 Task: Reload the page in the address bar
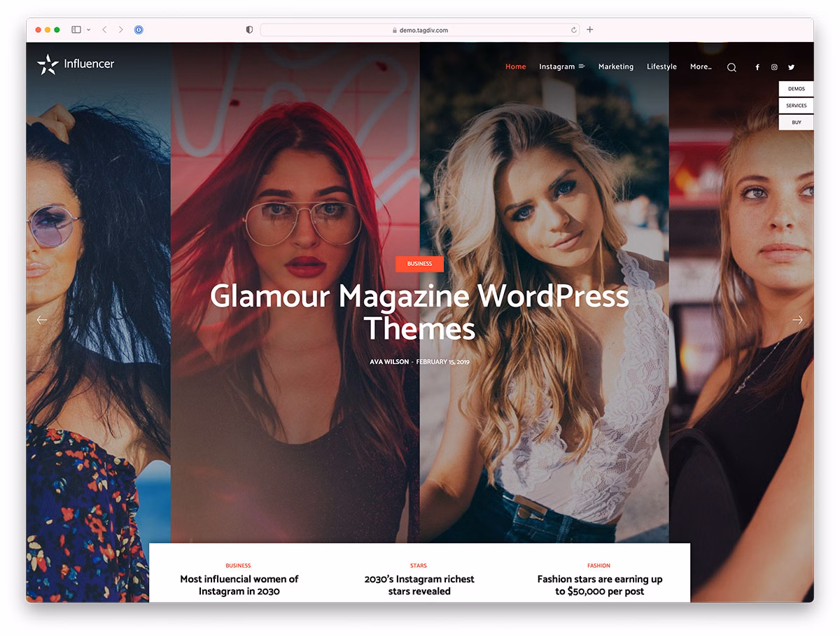pyautogui.click(x=574, y=30)
